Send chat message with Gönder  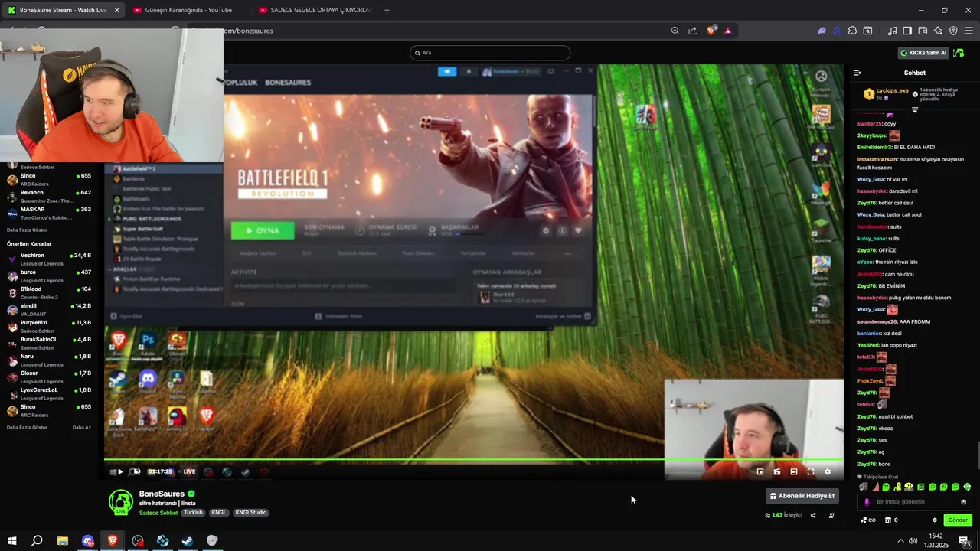pyautogui.click(x=958, y=520)
